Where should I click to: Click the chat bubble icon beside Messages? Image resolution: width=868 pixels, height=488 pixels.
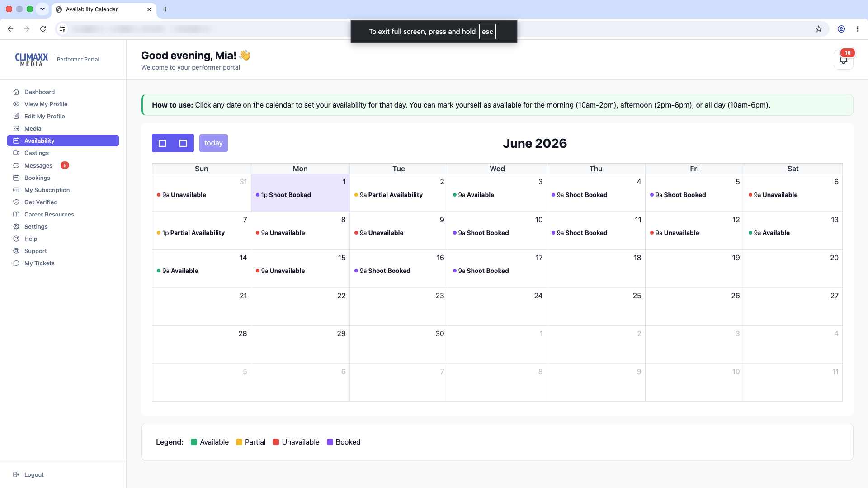[16, 165]
